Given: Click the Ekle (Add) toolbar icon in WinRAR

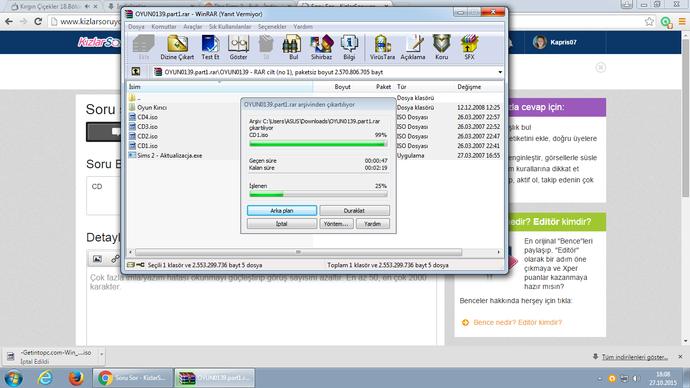Looking at the screenshot, I should [143, 48].
